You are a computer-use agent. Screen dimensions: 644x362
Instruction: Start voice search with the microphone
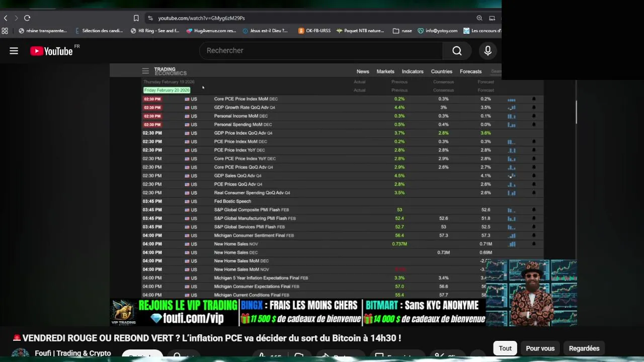(x=488, y=50)
